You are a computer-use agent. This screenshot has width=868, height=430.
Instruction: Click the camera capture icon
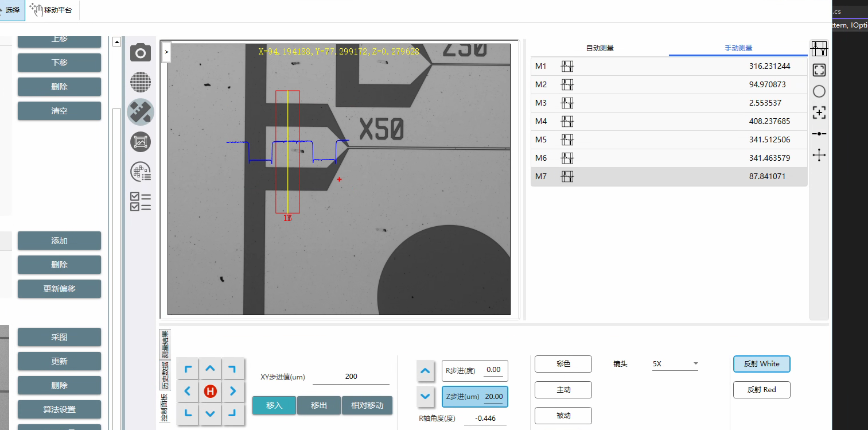tap(141, 53)
